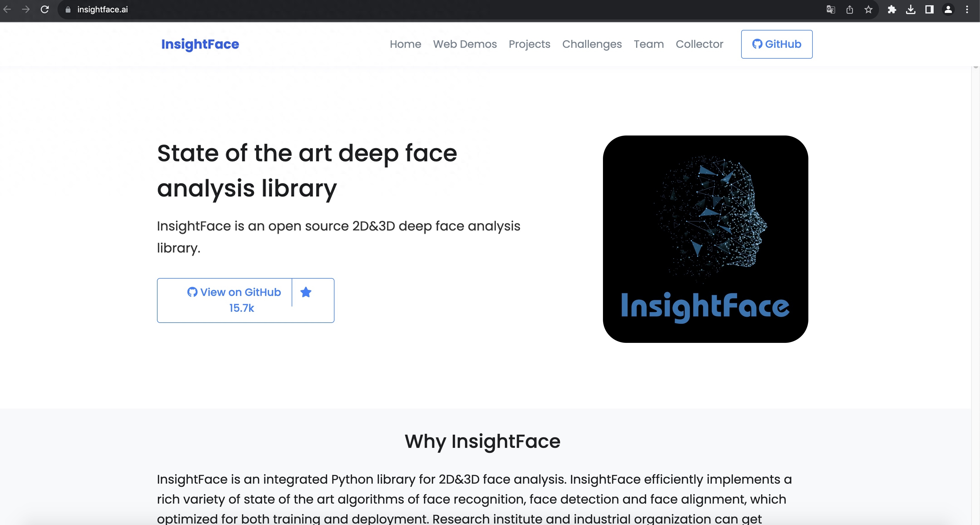Go back using the browser back arrow
The image size is (980, 525).
click(x=7, y=9)
